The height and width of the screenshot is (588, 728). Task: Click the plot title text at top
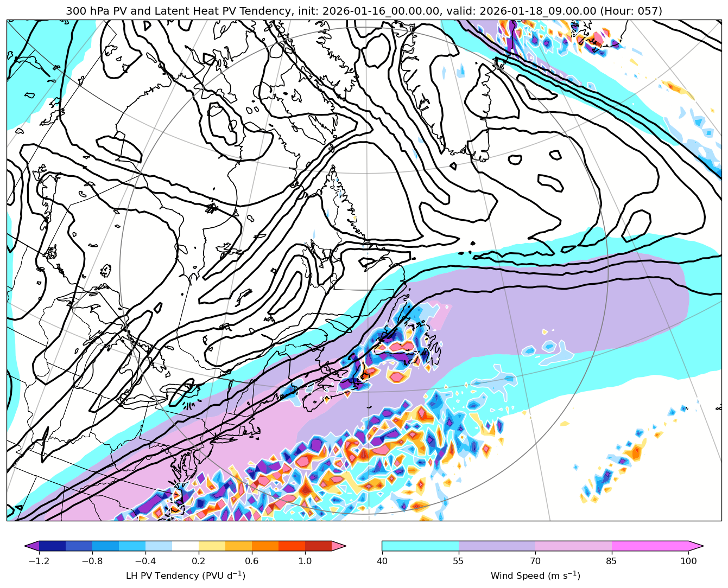tap(364, 11)
